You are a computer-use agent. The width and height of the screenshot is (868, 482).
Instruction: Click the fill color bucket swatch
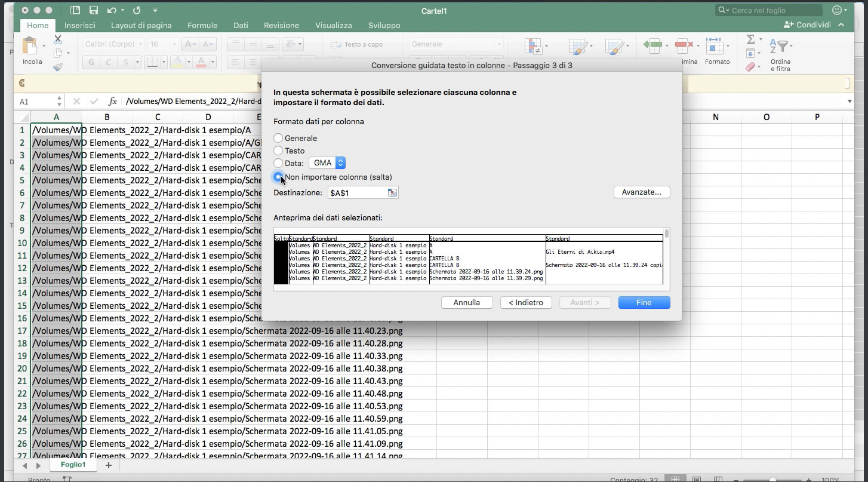pos(177,62)
